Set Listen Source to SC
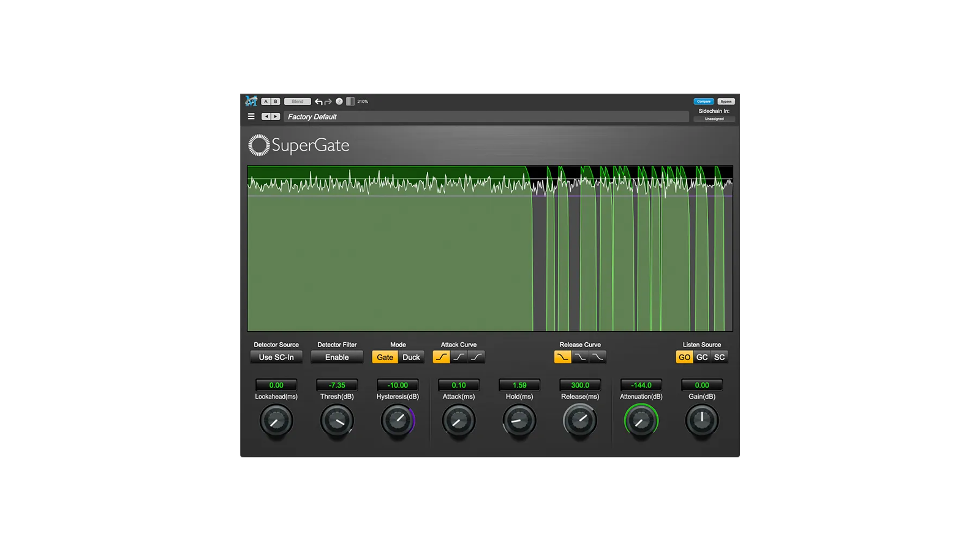980x551 pixels. click(720, 357)
